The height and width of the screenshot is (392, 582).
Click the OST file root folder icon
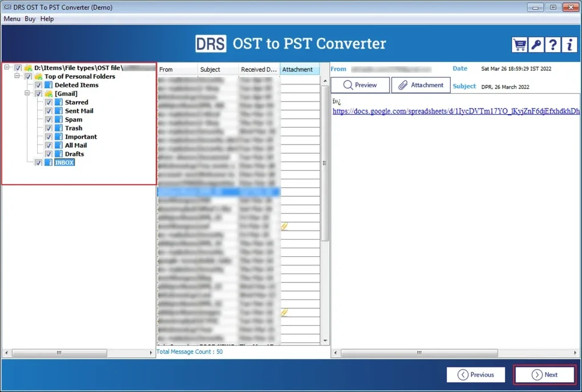[x=28, y=68]
